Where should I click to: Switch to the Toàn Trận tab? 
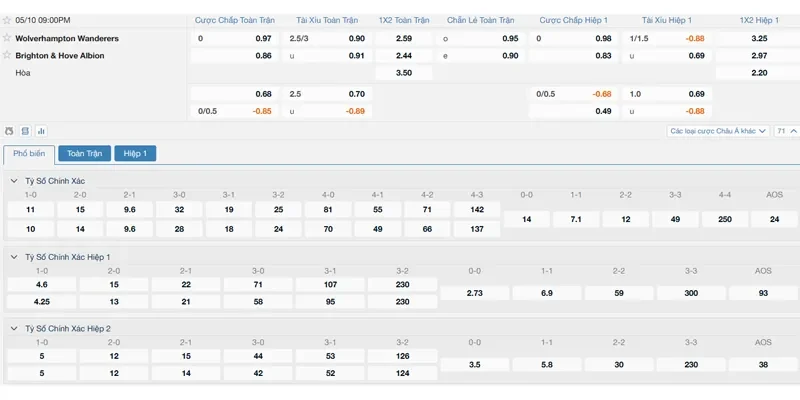84,154
